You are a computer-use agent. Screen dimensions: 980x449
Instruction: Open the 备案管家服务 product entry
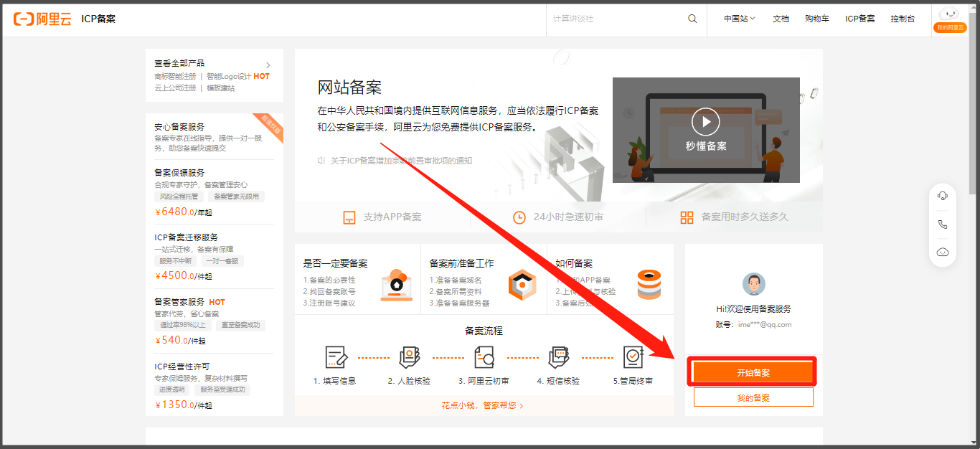(x=179, y=302)
